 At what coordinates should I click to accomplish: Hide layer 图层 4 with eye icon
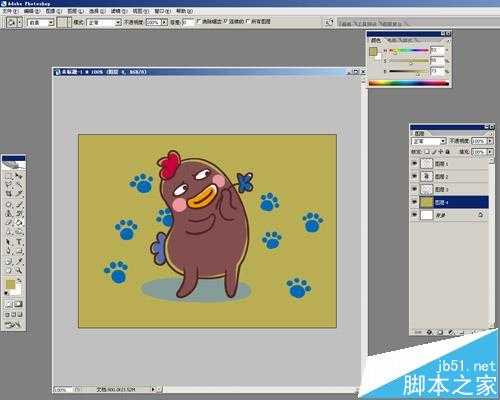415,202
